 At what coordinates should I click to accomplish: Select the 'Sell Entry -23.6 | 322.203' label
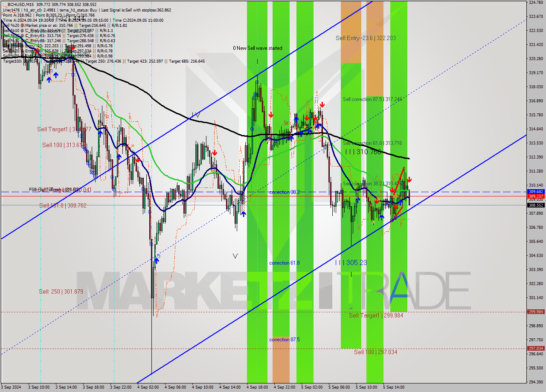point(366,38)
